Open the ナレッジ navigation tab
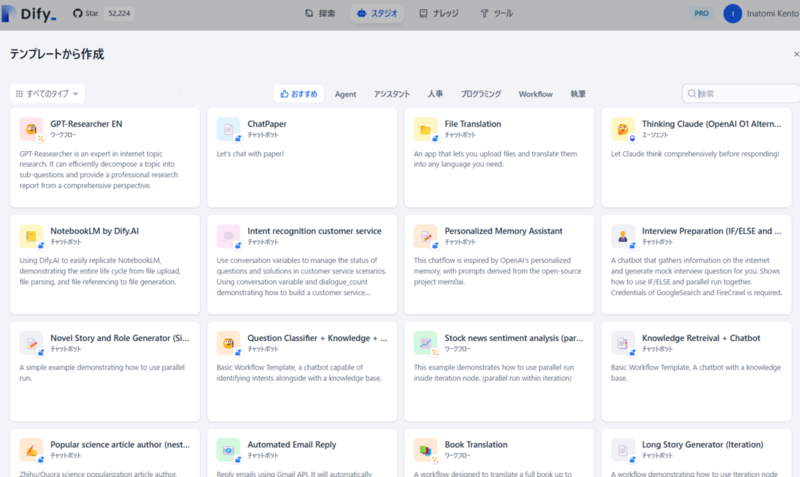The height and width of the screenshot is (477, 800). click(x=439, y=13)
